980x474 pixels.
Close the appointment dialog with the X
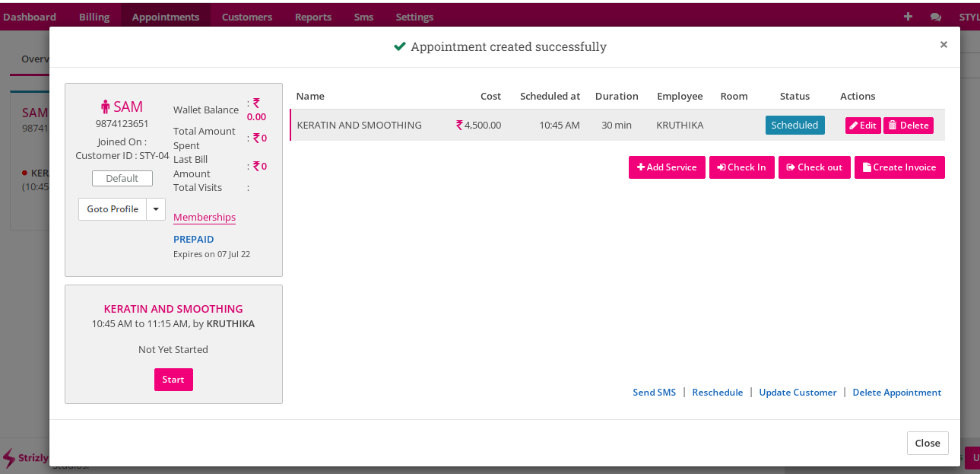[944, 44]
